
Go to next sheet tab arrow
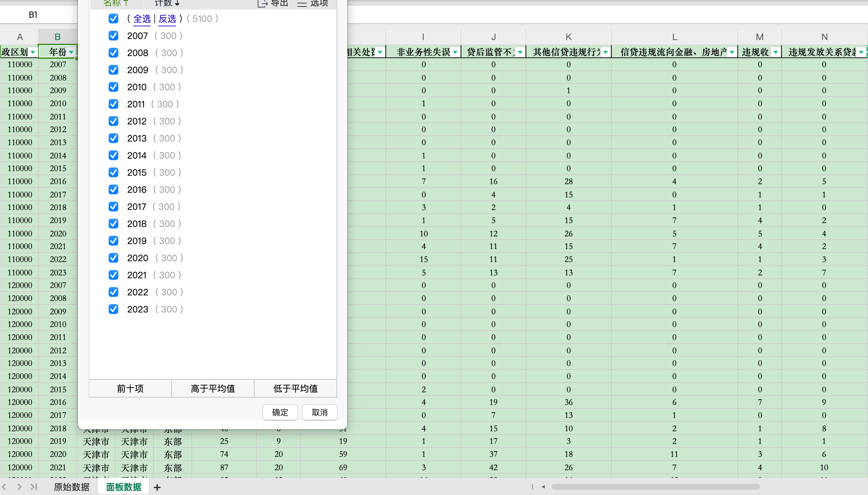pyautogui.click(x=19, y=487)
